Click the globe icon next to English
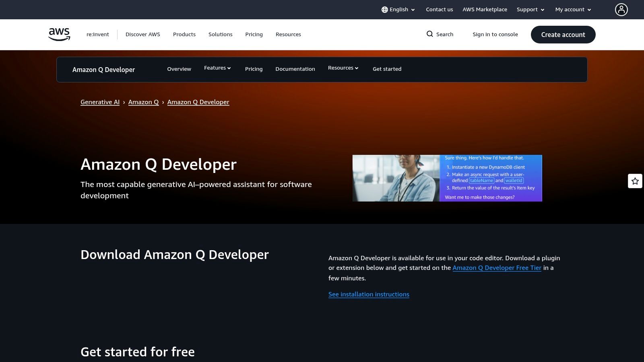Image resolution: width=644 pixels, height=362 pixels. (x=385, y=9)
